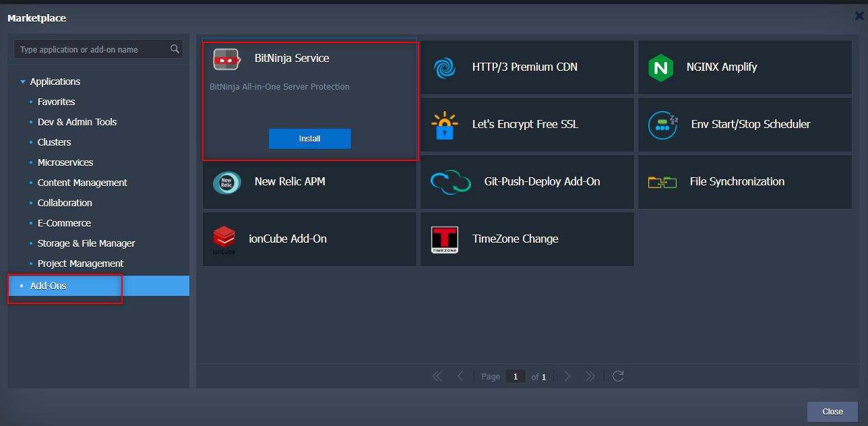Select the TimeZone Change title

tap(516, 239)
